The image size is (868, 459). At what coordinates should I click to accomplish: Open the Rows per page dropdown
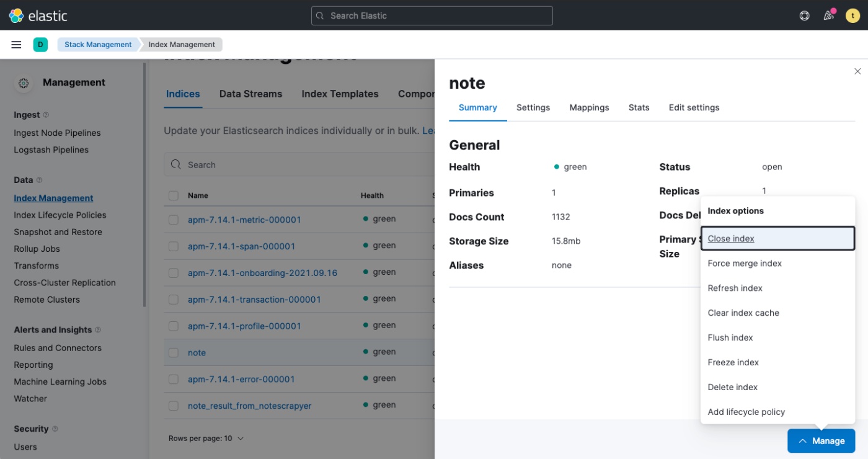point(206,439)
